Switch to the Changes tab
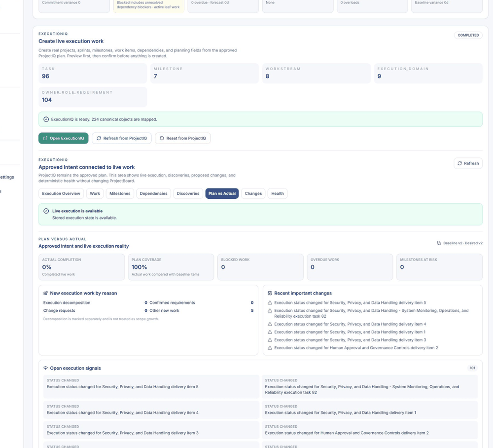 [253, 193]
